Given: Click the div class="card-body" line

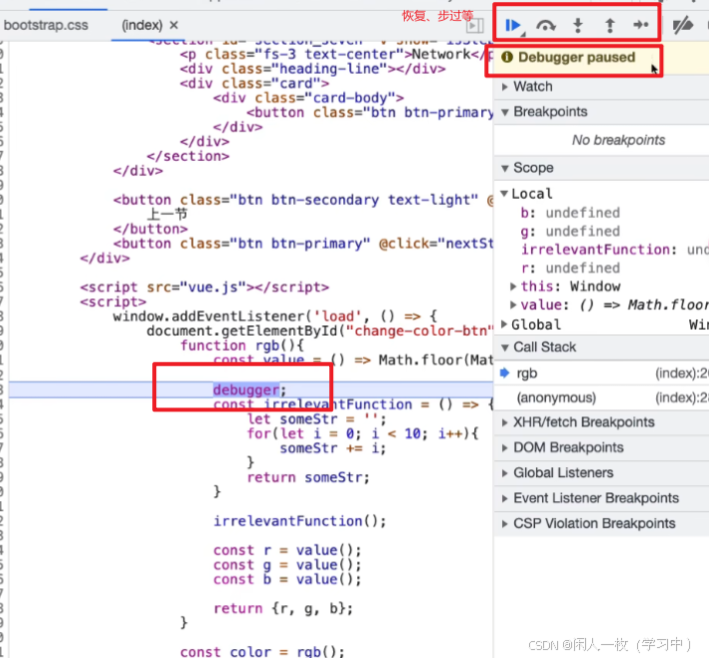Looking at the screenshot, I should (x=308, y=98).
